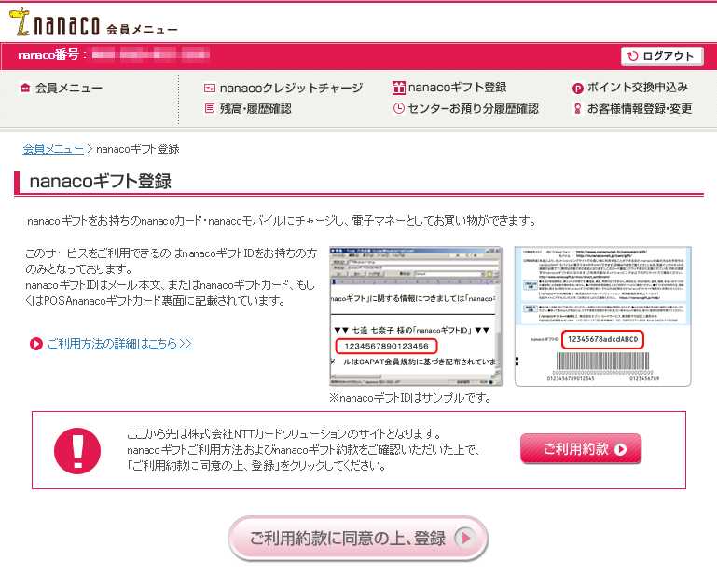Click the credit card icon for クレジットチャージ
Screen dimensions: 717x588
210,88
